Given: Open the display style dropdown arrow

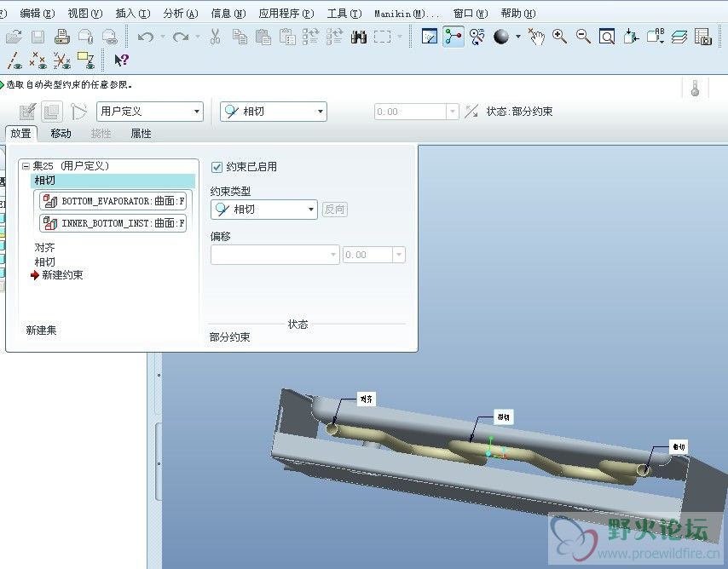Looking at the screenshot, I should [x=518, y=37].
